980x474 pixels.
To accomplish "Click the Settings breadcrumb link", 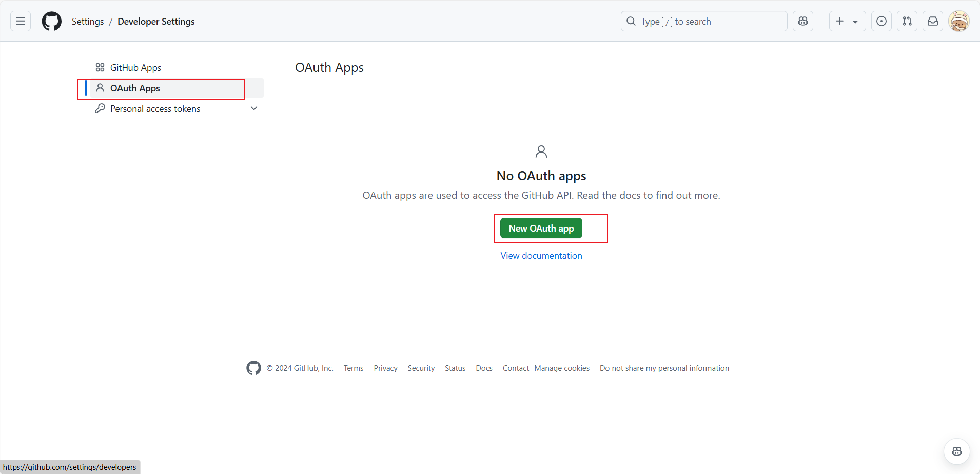I will coord(88,22).
